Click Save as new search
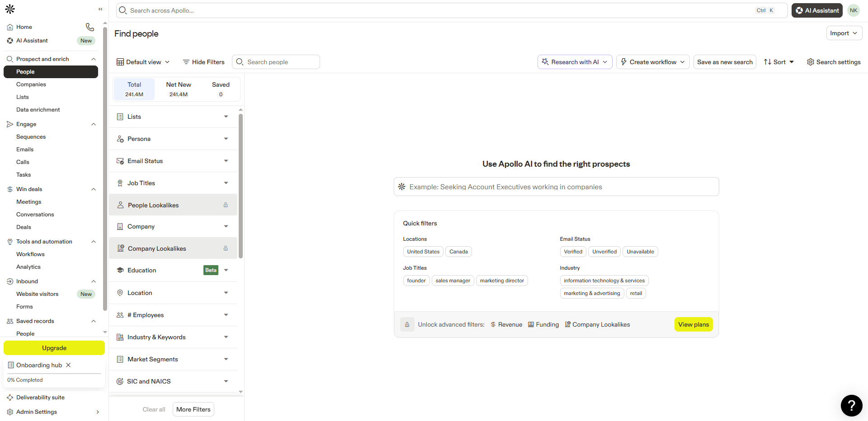Image resolution: width=868 pixels, height=421 pixels. 725,62
